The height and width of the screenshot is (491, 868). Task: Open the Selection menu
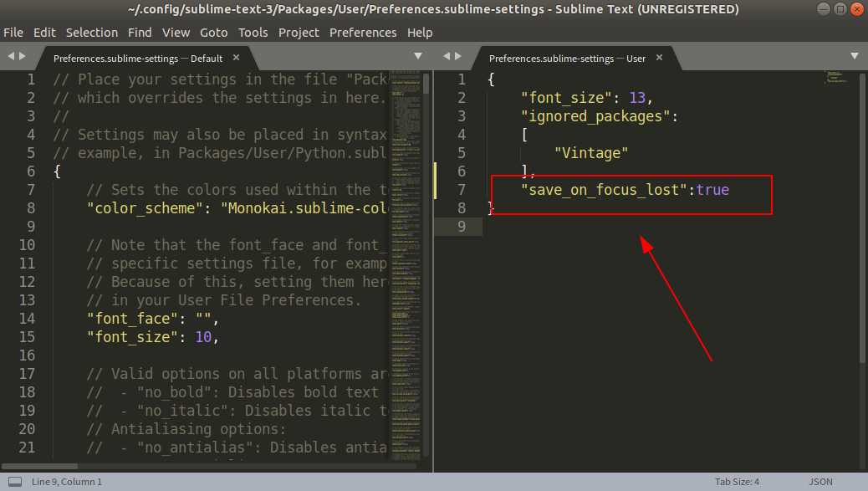point(92,33)
